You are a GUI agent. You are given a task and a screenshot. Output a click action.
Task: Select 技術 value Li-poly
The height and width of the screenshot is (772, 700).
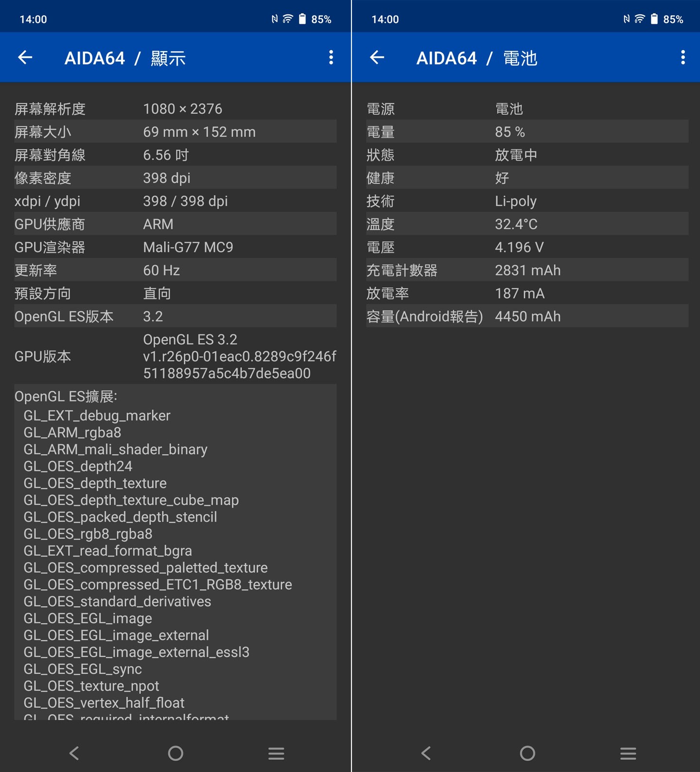[x=516, y=201]
